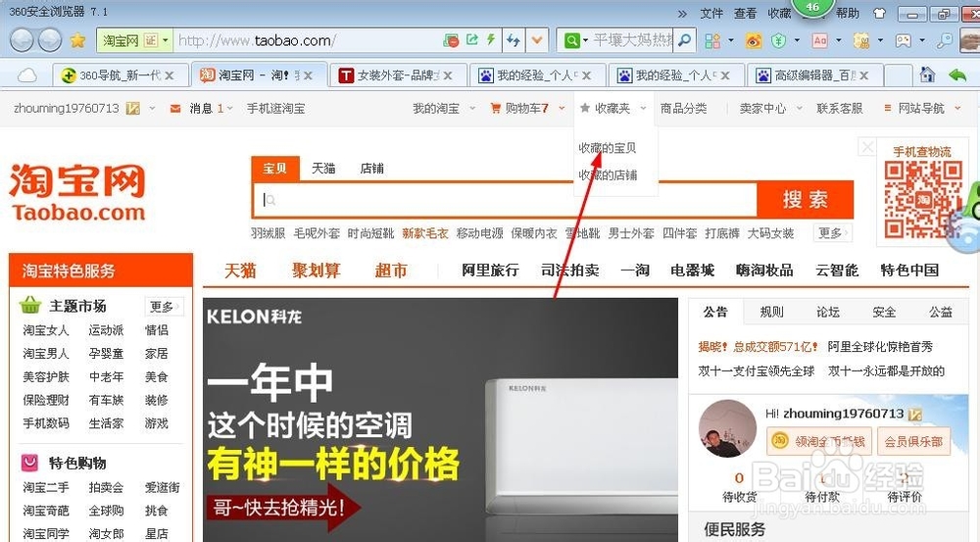Click the magnifier search button in browser search box
This screenshot has height=542, width=980.
coord(685,40)
